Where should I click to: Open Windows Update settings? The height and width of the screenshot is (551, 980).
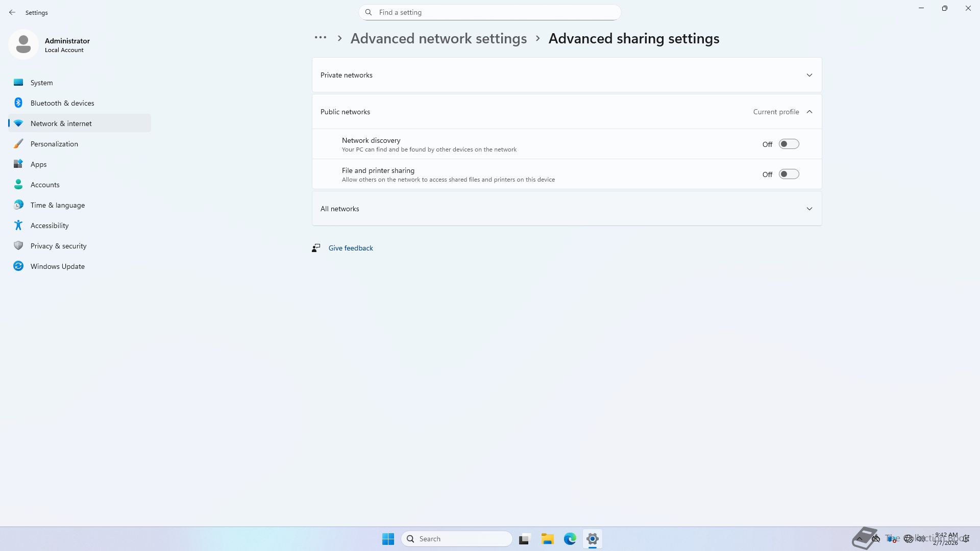[x=57, y=266]
